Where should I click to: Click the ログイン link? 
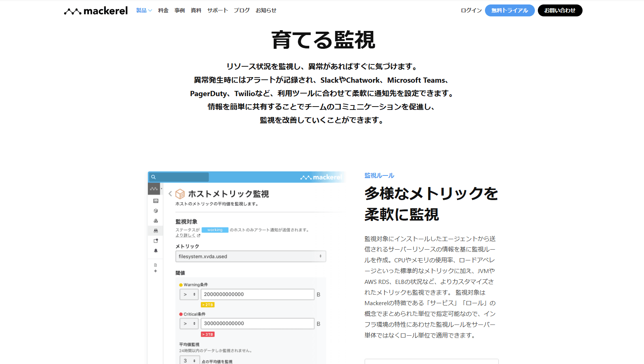tap(471, 10)
